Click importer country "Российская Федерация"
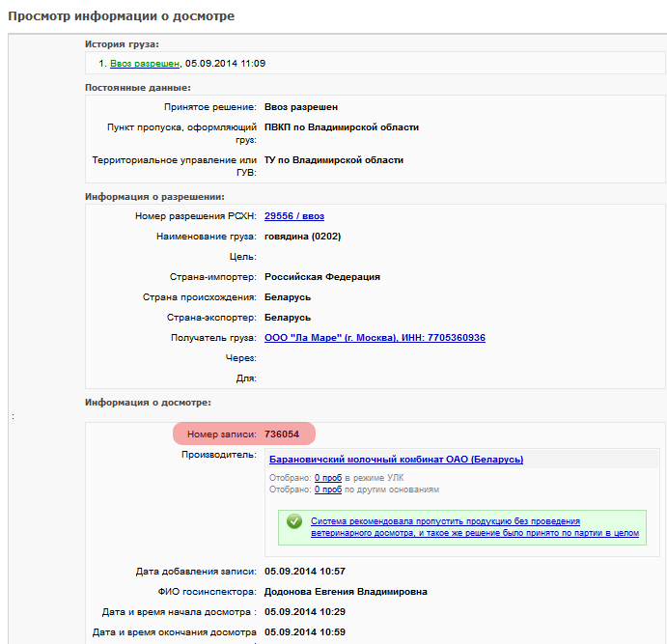The image size is (667, 644). point(321,277)
